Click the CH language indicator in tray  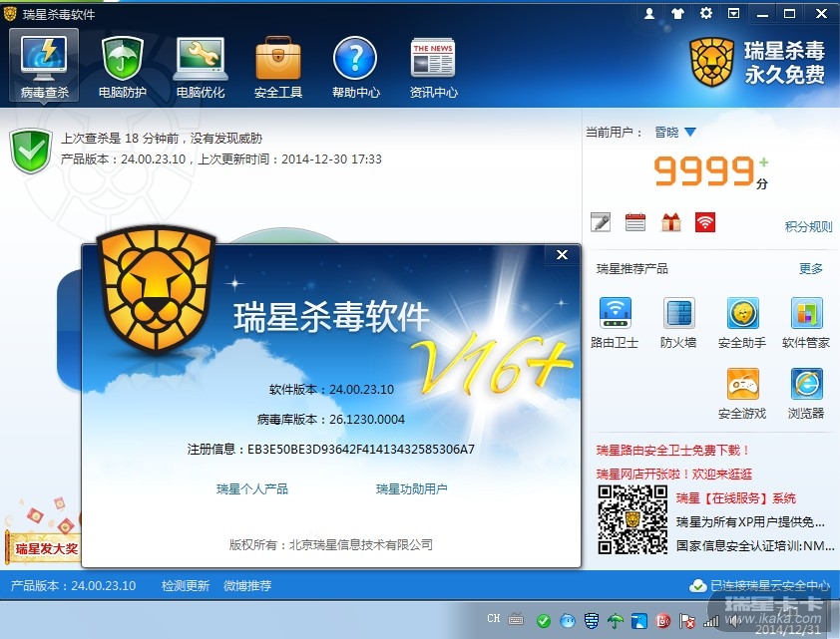[x=494, y=619]
